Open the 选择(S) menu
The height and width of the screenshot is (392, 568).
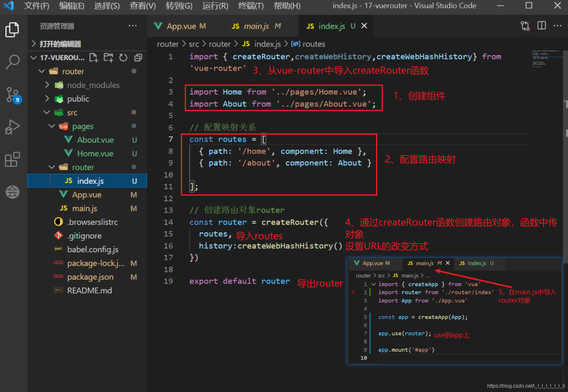click(107, 6)
